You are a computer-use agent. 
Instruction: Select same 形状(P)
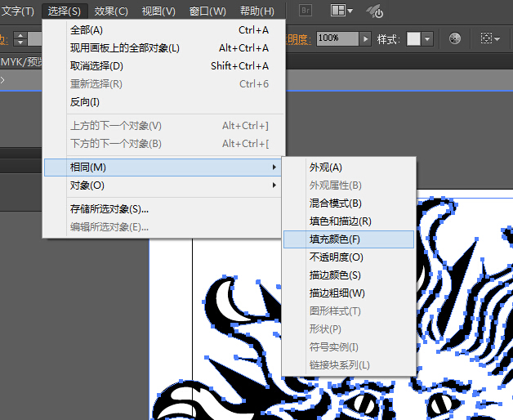tap(349, 329)
